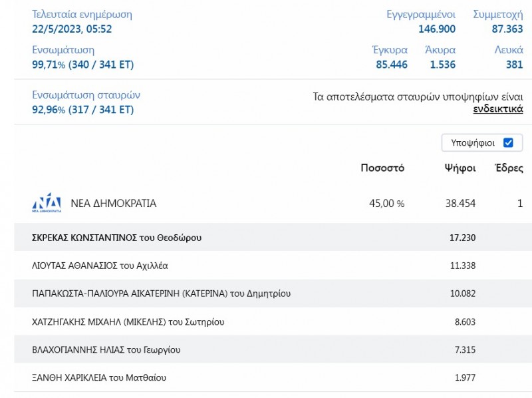Select the ΝΕΑ ΔΗΜΟΚΡΑΤΙΑ party name
The height and width of the screenshot is (398, 532).
pos(113,204)
